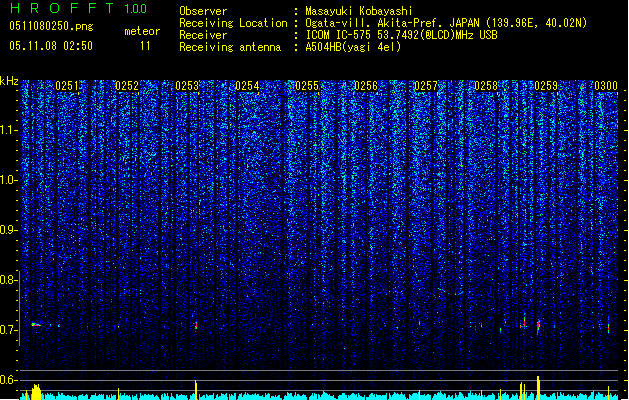Click the 1.0 frequency axis label

[x=9, y=180]
